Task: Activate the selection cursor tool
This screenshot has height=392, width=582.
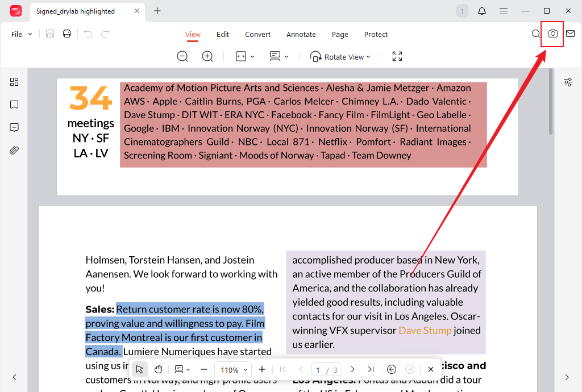Action: [139, 369]
